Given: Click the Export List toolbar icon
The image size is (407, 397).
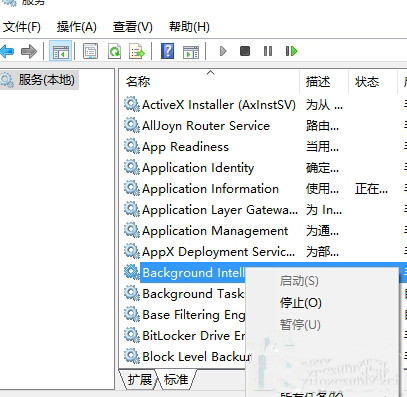Looking at the screenshot, I should [137, 51].
